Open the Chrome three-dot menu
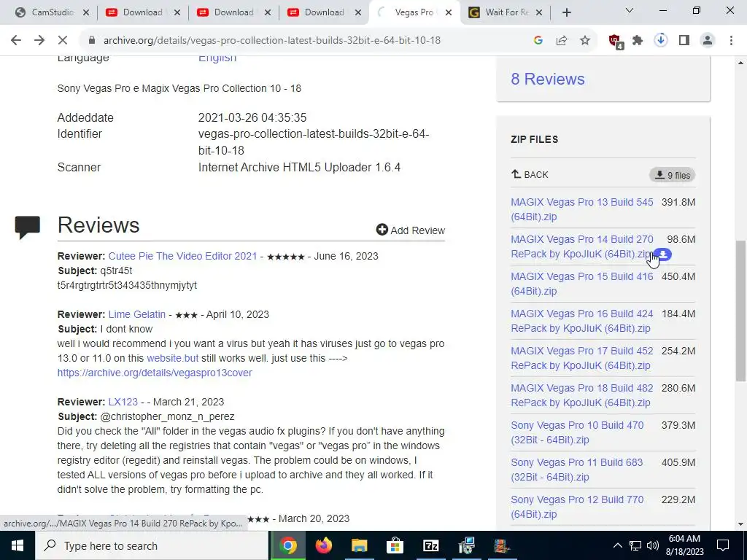Image resolution: width=747 pixels, height=560 pixels. (x=731, y=41)
